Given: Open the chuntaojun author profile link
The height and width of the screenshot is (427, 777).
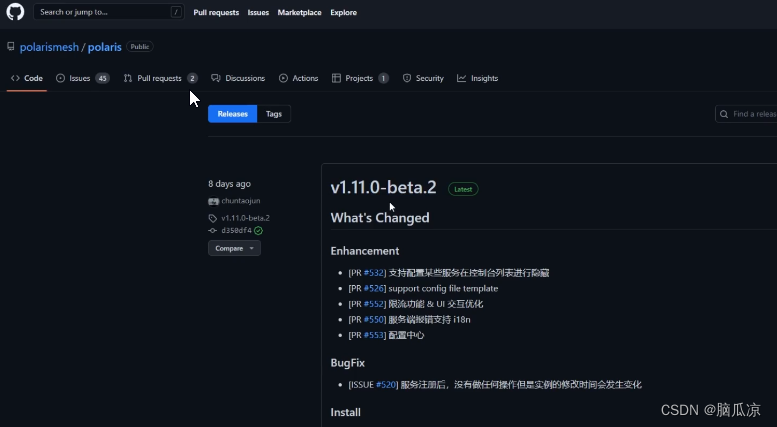Looking at the screenshot, I should click(241, 201).
